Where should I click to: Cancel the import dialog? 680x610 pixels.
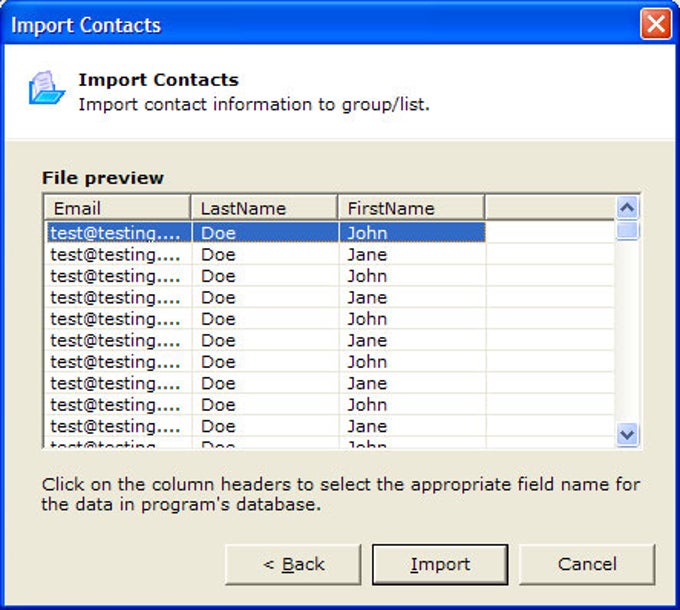coord(587,564)
